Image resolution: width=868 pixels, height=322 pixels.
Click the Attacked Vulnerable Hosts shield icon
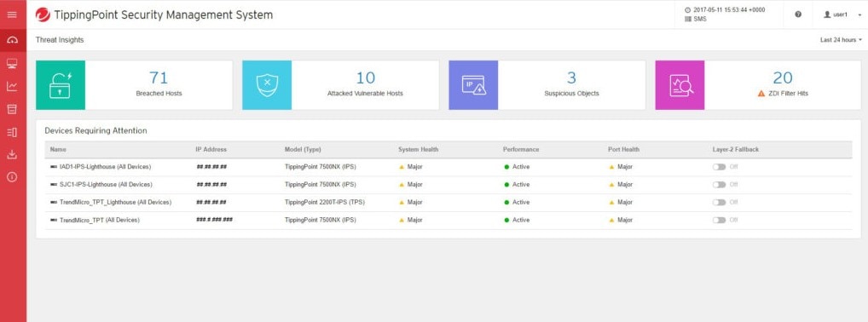tap(267, 85)
